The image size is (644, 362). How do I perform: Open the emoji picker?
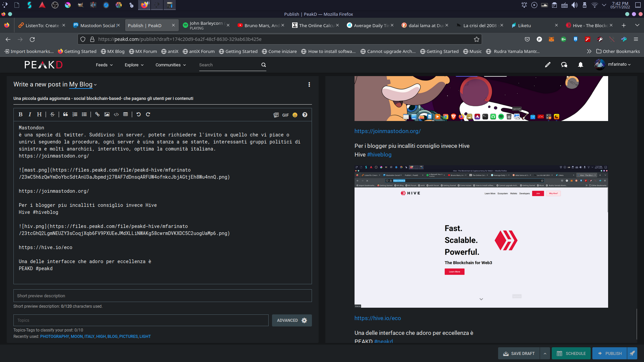point(295,115)
